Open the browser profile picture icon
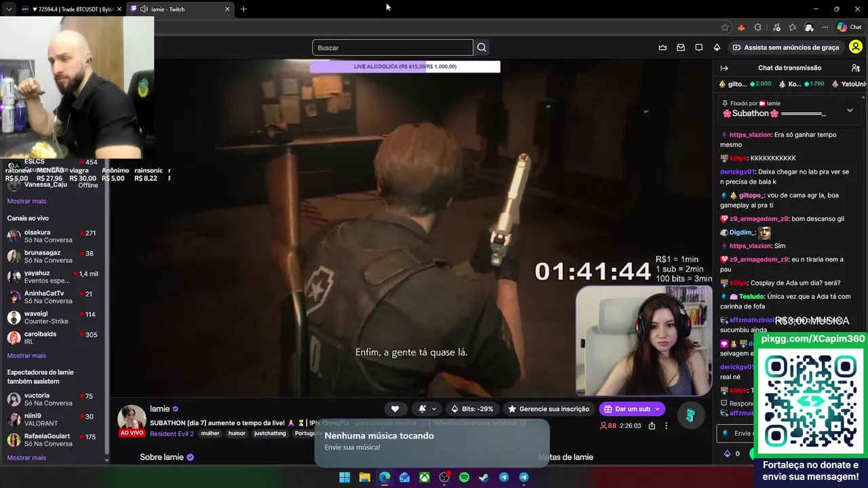 [808, 27]
